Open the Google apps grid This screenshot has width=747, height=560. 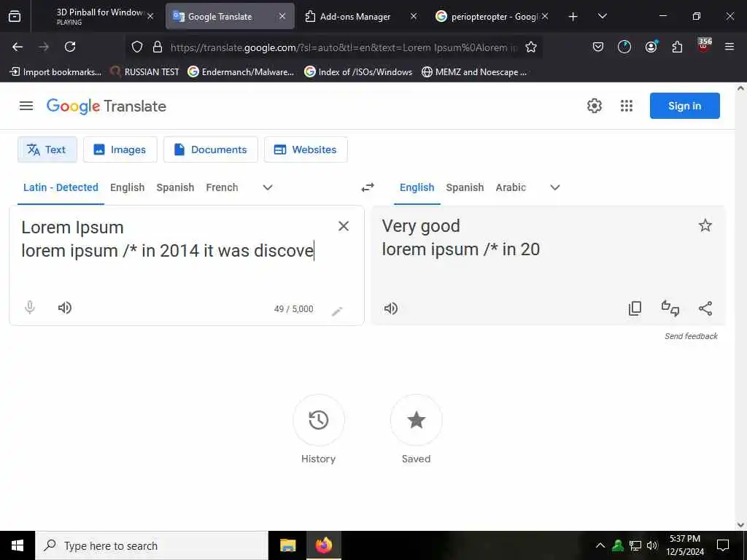pos(627,106)
